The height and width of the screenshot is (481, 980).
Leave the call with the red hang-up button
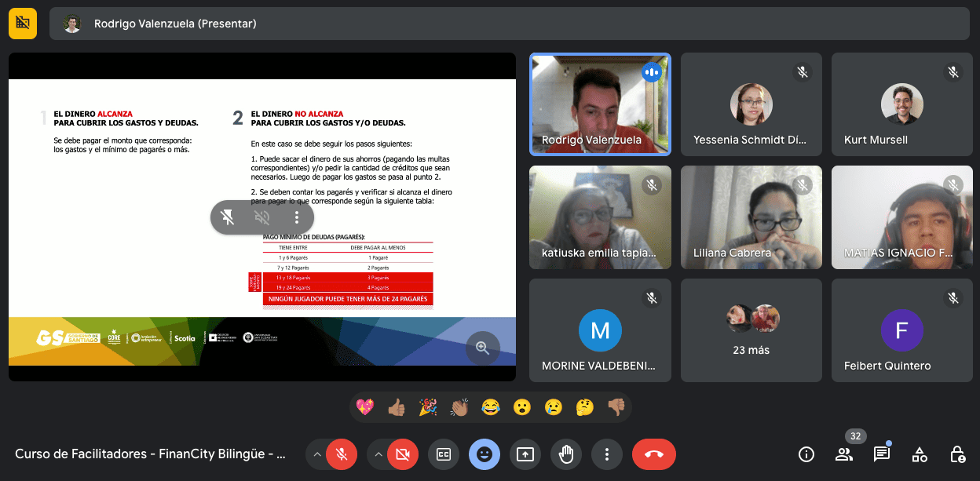point(654,454)
